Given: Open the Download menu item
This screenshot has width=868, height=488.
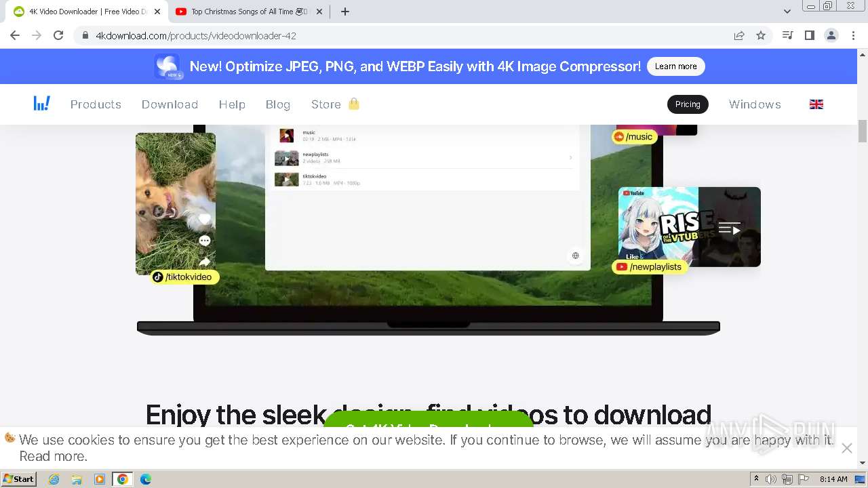Looking at the screenshot, I should coord(170,104).
